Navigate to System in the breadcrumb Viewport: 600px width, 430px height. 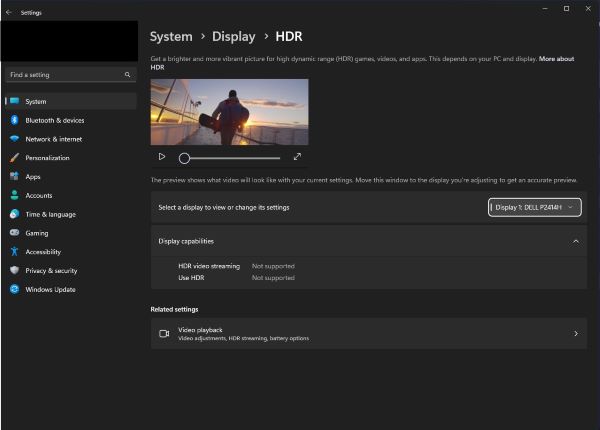click(x=171, y=36)
